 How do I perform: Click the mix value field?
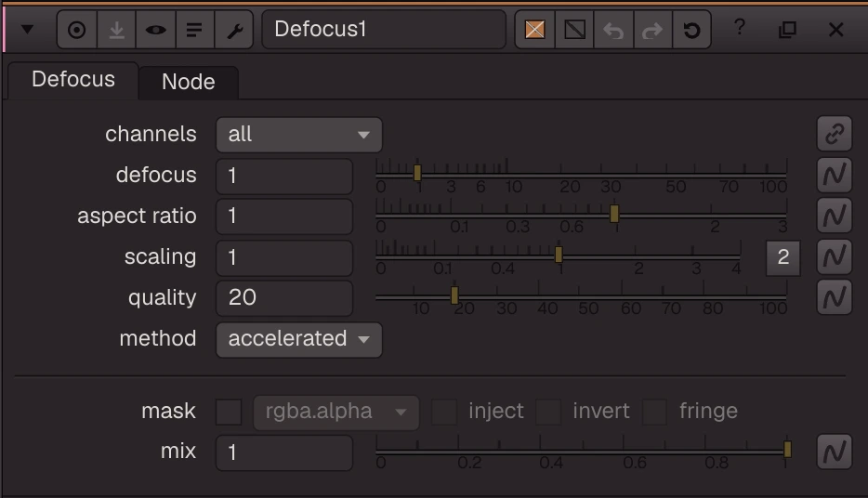284,452
